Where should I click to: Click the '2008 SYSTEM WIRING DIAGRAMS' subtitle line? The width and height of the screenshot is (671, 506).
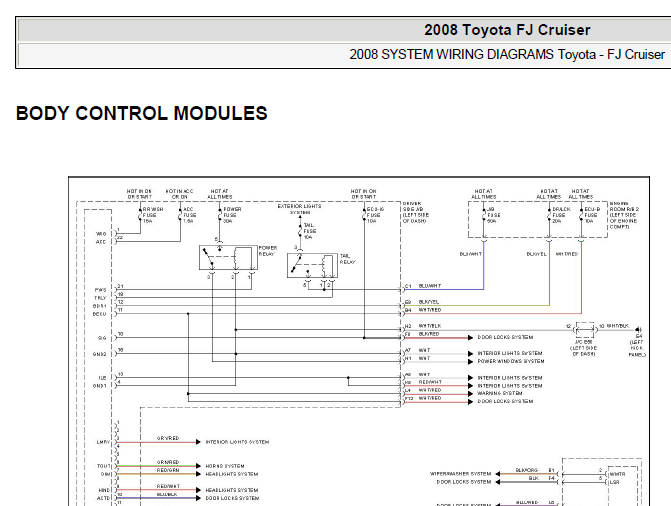coord(507,55)
